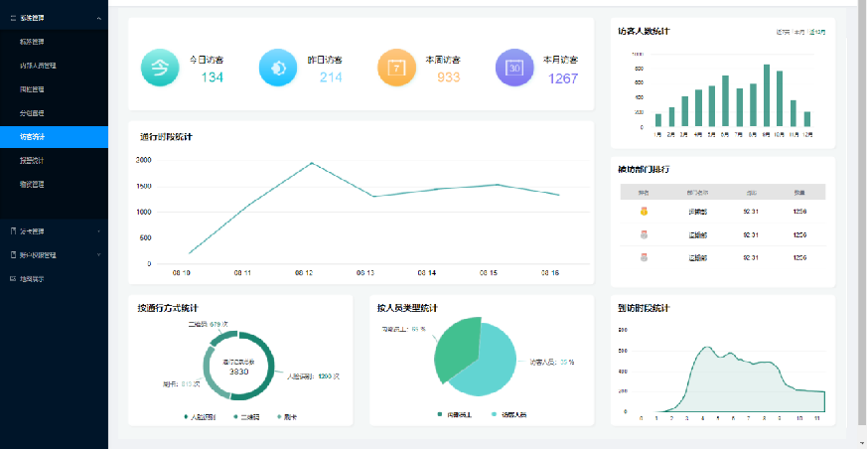868x449 pixels.
Task: Select the 近12月 range on the visitor chart
Action: 816,32
